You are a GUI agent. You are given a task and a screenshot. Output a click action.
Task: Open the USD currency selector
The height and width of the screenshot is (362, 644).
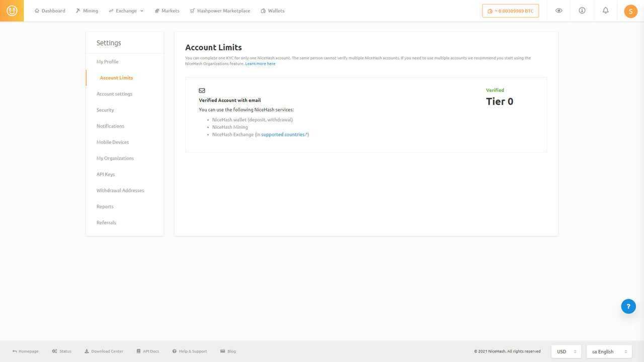click(566, 351)
